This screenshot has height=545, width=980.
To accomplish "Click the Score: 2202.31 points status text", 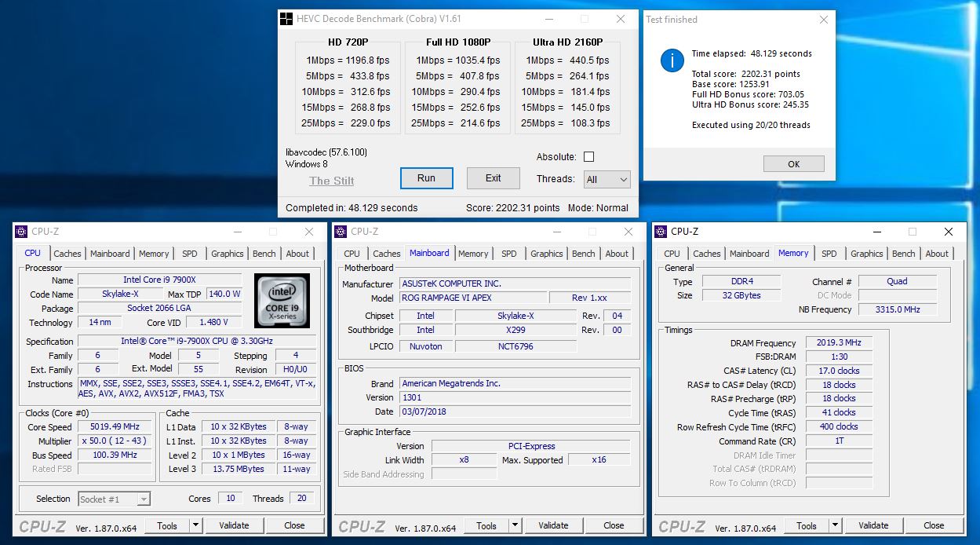I will pos(513,208).
